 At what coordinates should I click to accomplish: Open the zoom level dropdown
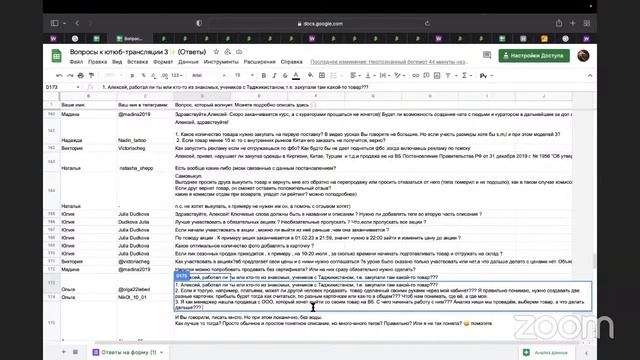coord(113,76)
